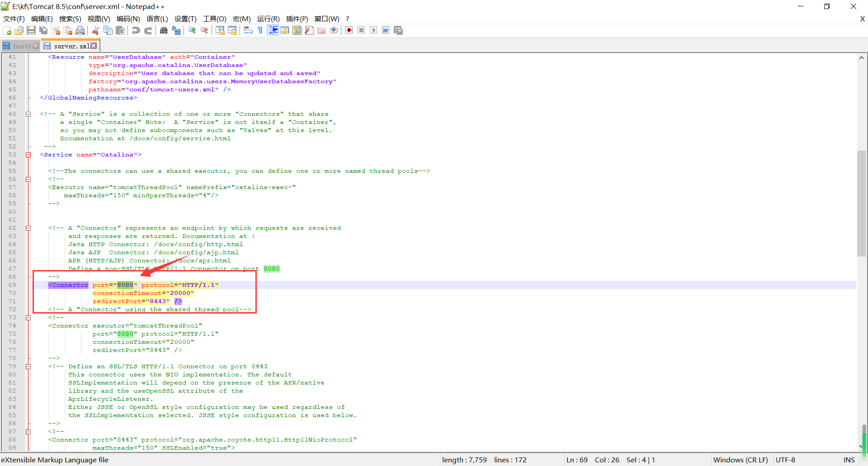Toggle word wrap toolbar icon
The width and height of the screenshot is (868, 466).
coord(248,30)
